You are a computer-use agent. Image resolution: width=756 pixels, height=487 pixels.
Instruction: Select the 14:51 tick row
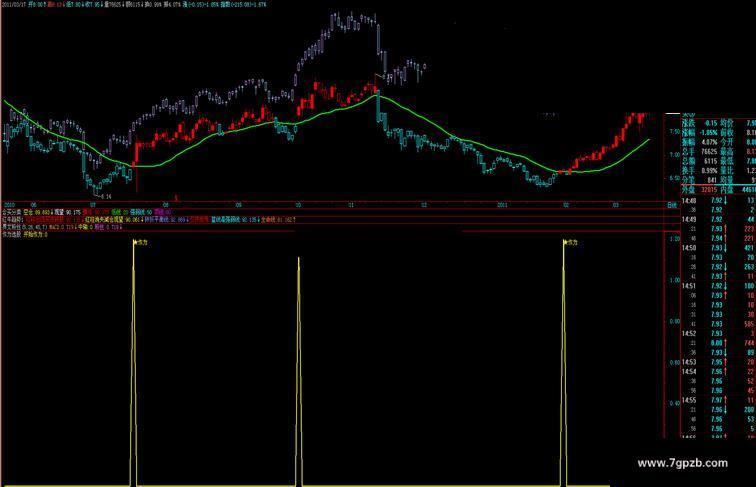pyautogui.click(x=718, y=286)
